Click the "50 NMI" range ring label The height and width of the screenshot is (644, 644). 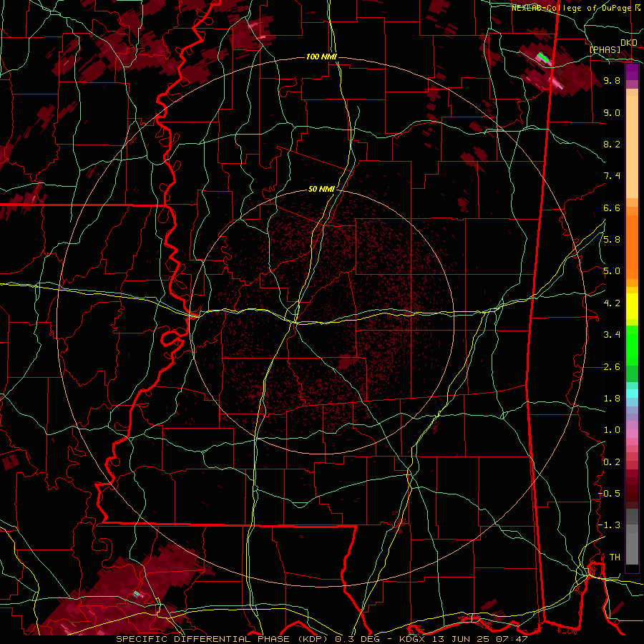pos(321,190)
